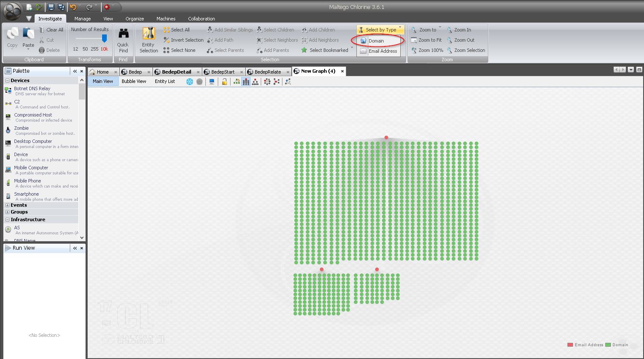Set Number of Results to 50
The image size is (644, 359).
85,49
